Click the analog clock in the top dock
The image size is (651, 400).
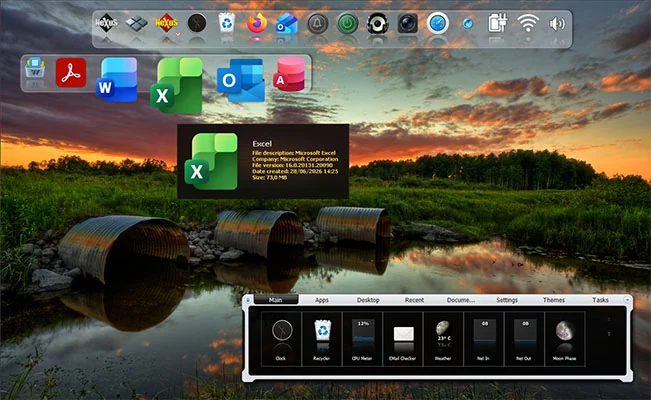tap(197, 23)
